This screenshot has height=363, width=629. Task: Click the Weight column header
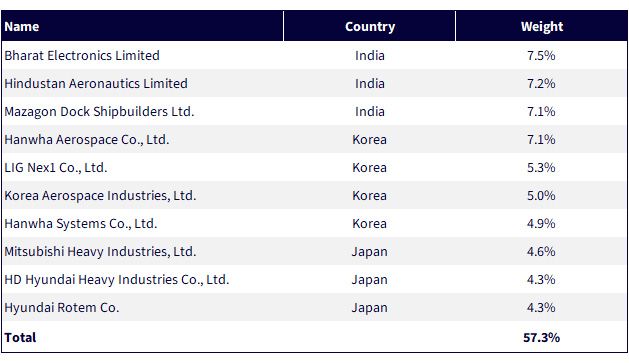[542, 26]
